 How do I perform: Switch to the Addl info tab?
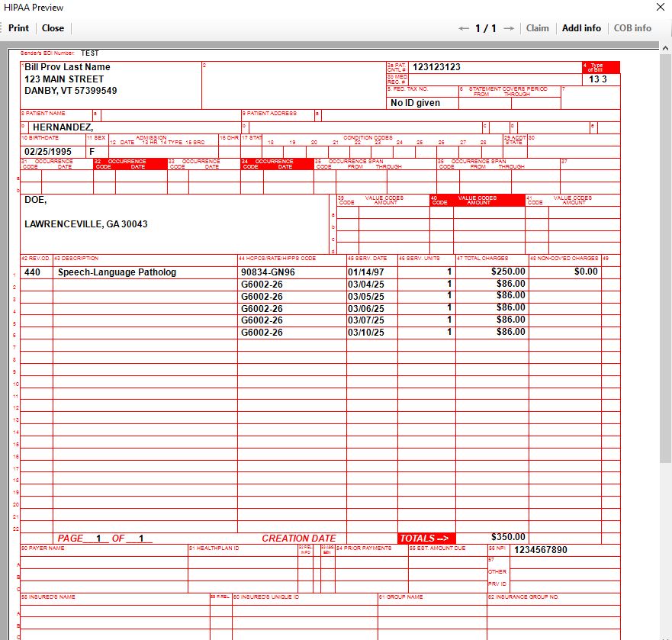point(581,28)
